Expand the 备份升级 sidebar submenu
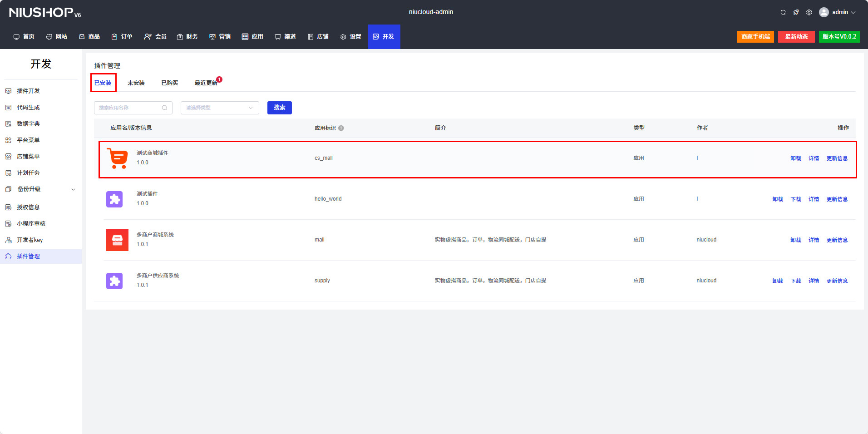 click(x=73, y=189)
